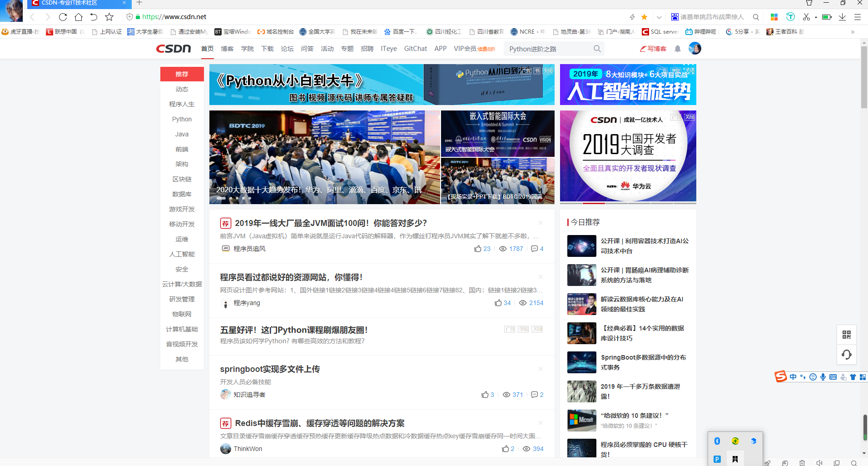Image resolution: width=868 pixels, height=466 pixels.
Task: Click the Sogou IME microphone voice input
Action: click(823, 377)
